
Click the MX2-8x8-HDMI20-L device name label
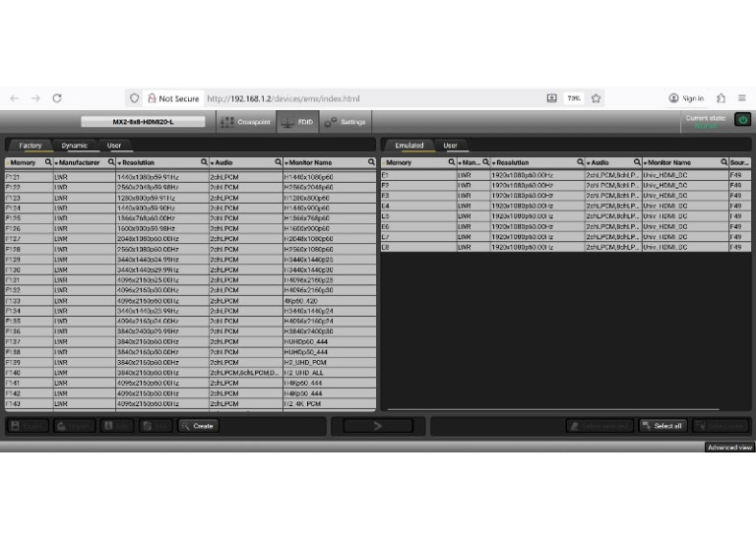tap(143, 122)
